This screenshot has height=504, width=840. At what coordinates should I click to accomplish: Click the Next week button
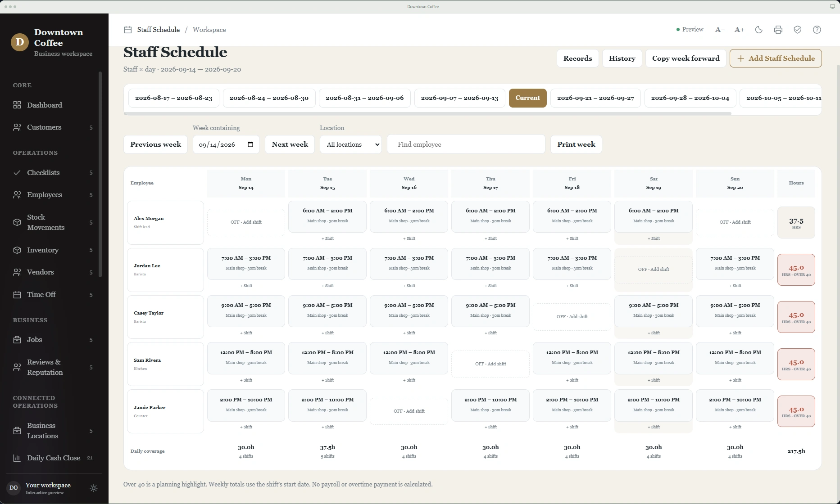(290, 144)
